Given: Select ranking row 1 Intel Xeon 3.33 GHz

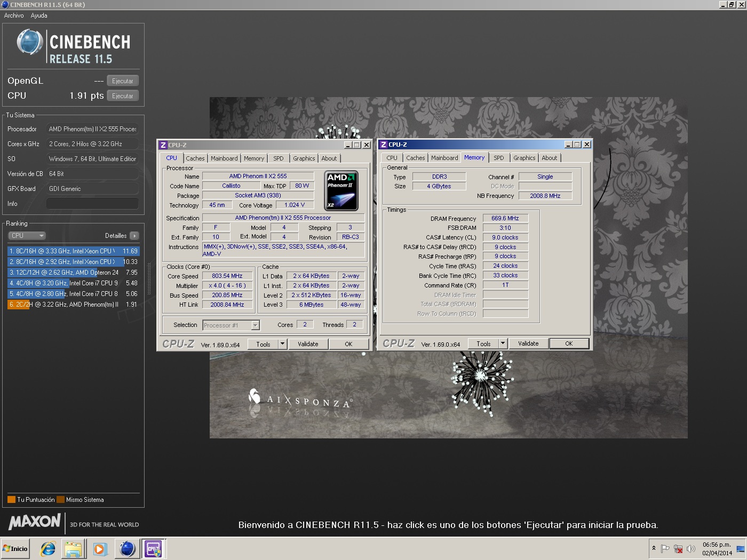Looking at the screenshot, I should coord(74,251).
